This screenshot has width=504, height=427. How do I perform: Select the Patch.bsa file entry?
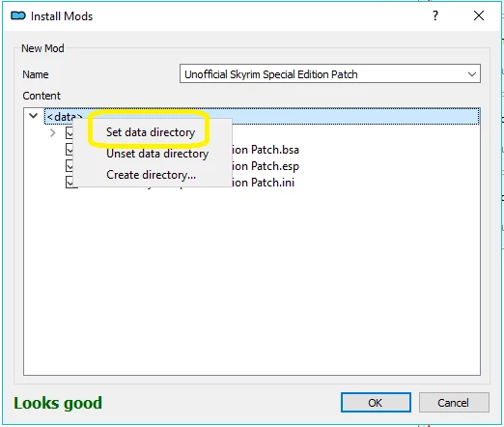(x=266, y=150)
